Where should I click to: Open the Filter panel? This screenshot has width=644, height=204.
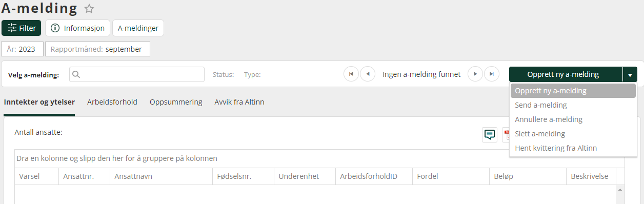(22, 28)
